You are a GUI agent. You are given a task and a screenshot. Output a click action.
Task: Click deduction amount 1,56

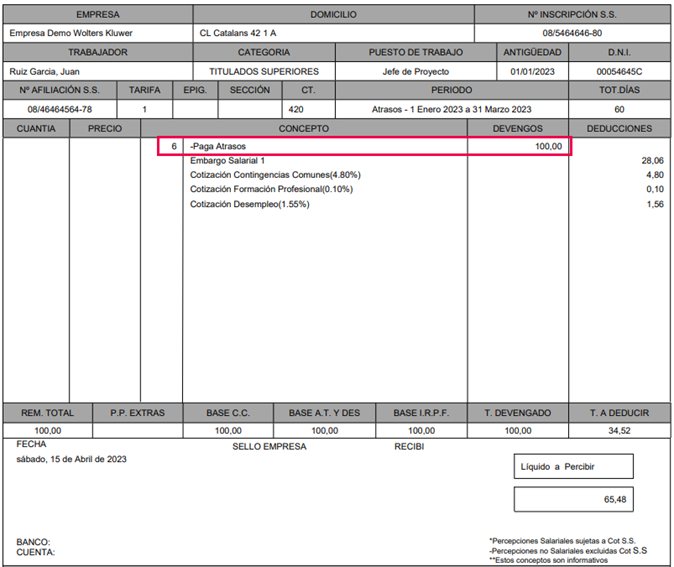pos(655,204)
